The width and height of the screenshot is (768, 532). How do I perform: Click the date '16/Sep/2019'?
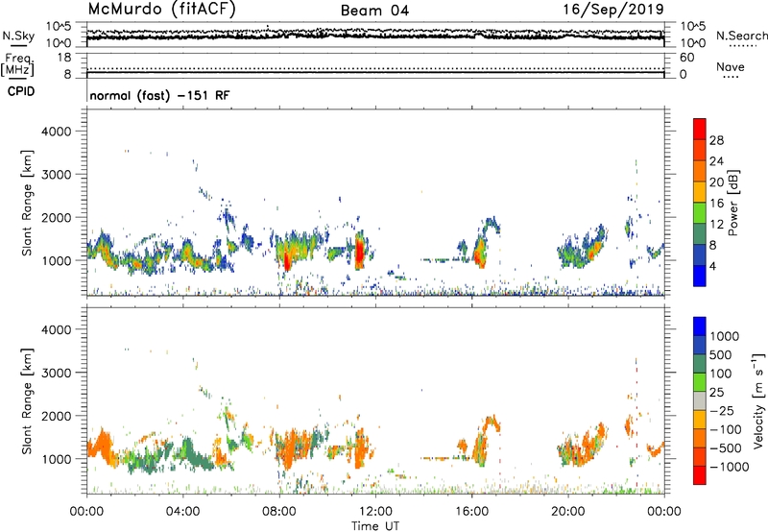point(613,10)
